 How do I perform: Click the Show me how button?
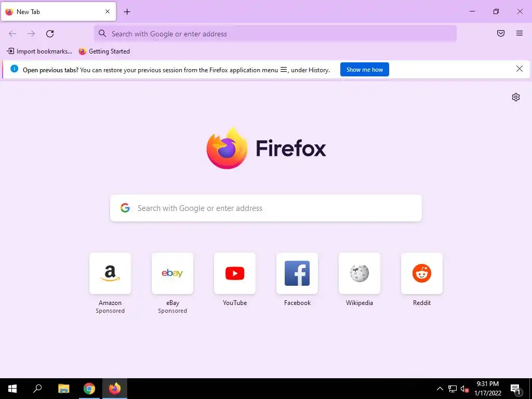click(364, 70)
